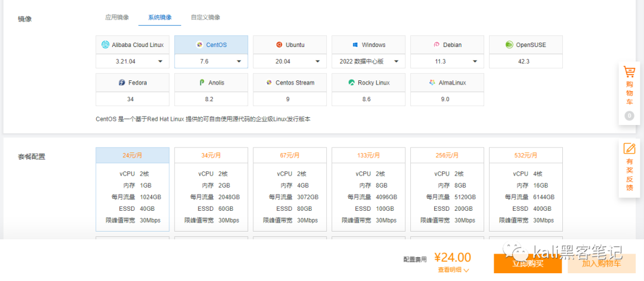Choose the 34元/月 plan
The height and width of the screenshot is (281, 644).
tap(211, 189)
